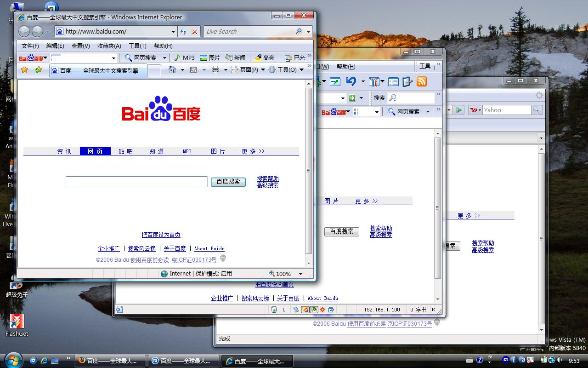Click the IE Print icon
The height and width of the screenshot is (368, 588).
tap(215, 69)
